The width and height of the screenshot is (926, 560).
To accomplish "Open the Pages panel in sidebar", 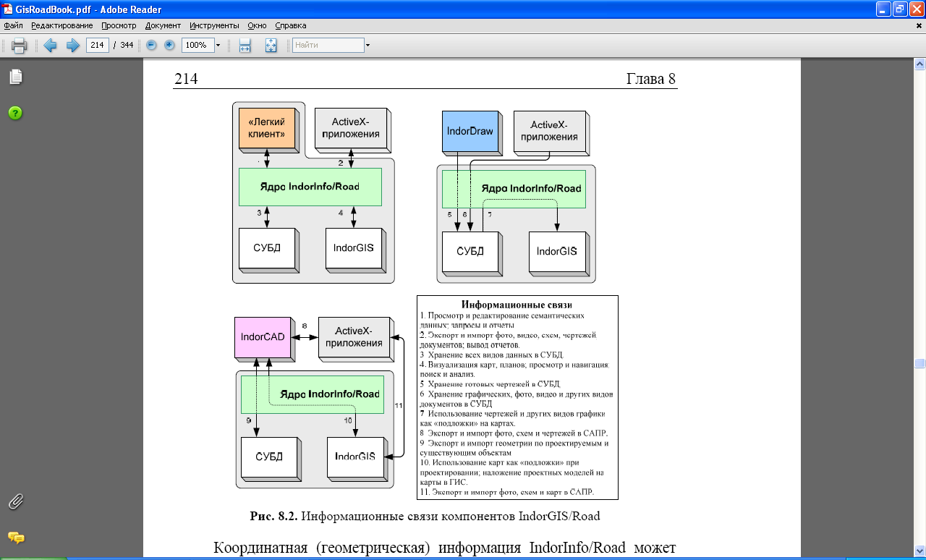I will (x=15, y=77).
